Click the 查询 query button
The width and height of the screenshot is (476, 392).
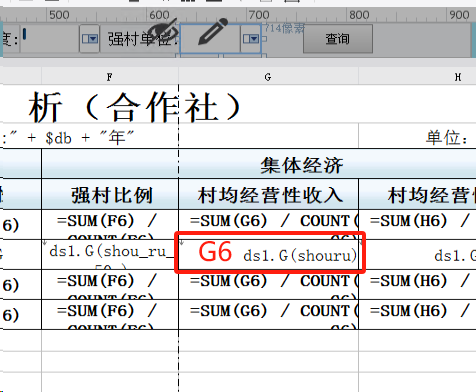[338, 39]
